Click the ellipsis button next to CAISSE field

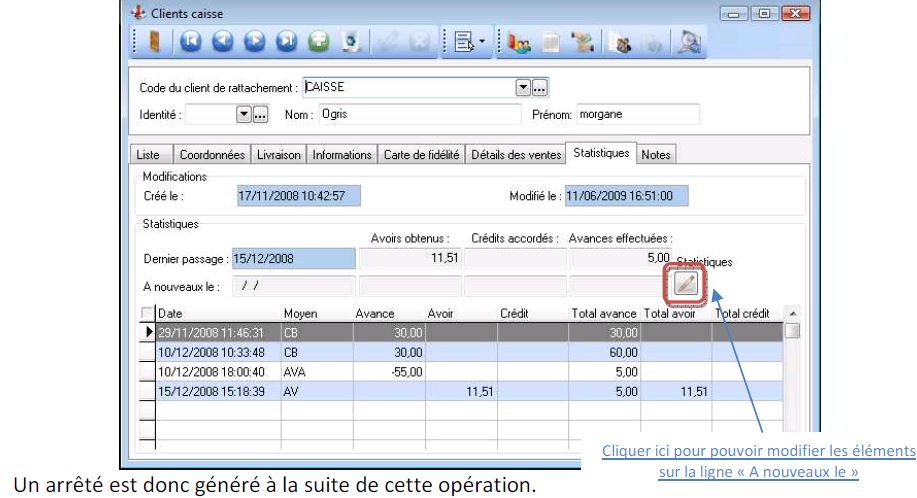pos(541,87)
